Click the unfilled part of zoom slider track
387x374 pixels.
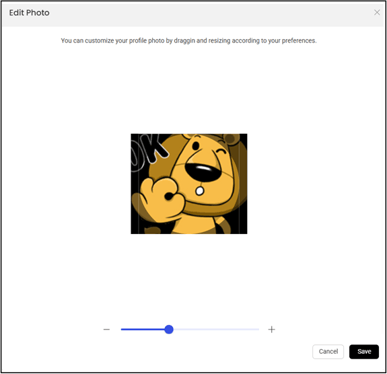pyautogui.click(x=216, y=329)
